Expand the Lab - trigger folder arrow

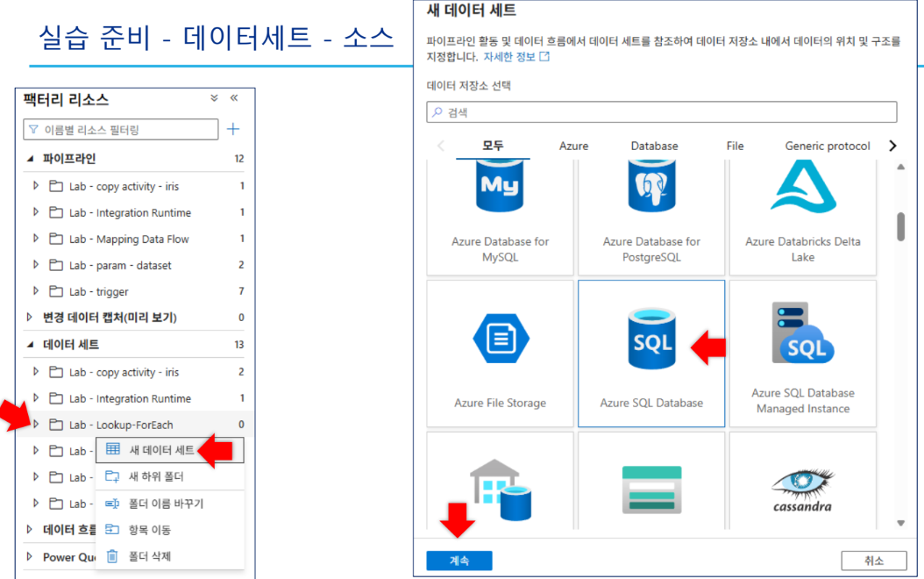[x=35, y=291]
